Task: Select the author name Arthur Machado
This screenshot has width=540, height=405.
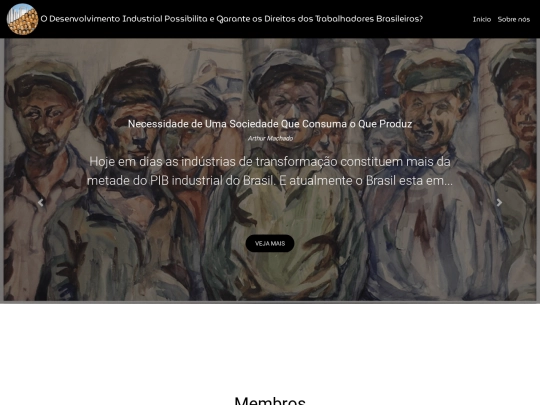Action: (270, 138)
